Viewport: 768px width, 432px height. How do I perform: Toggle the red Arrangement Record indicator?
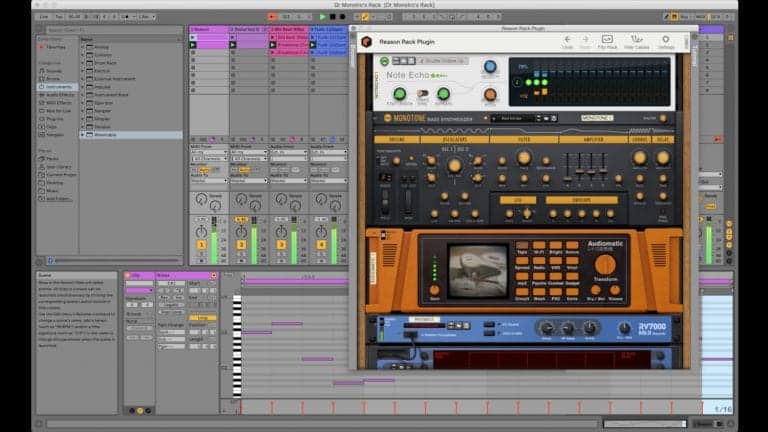pos(272,17)
